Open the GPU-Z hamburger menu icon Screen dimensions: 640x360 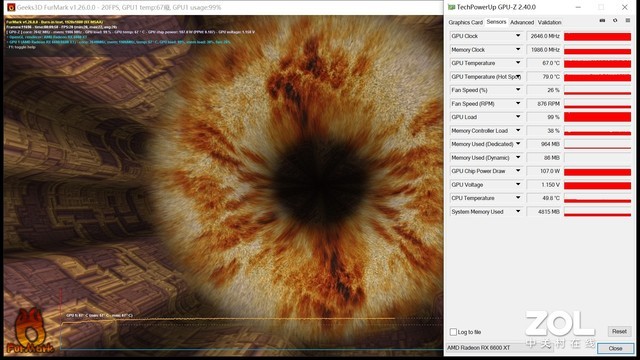(628, 21)
